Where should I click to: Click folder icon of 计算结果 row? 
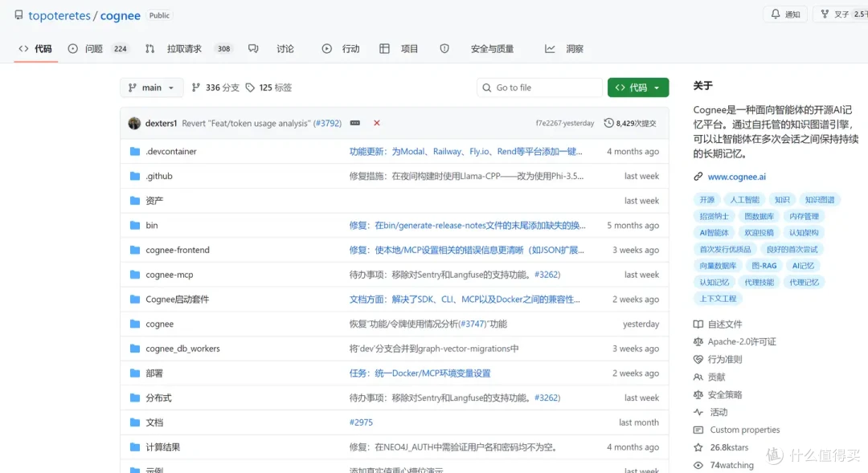tap(134, 447)
